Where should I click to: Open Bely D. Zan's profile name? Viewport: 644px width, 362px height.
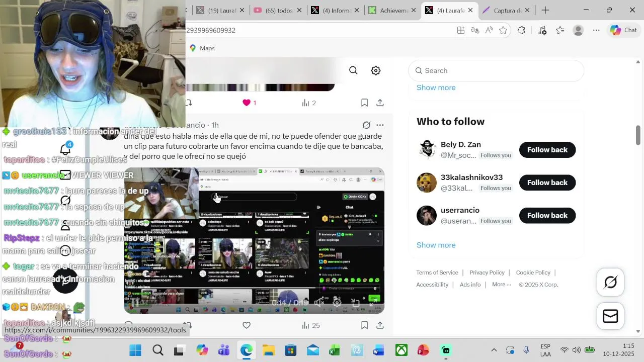461,144
